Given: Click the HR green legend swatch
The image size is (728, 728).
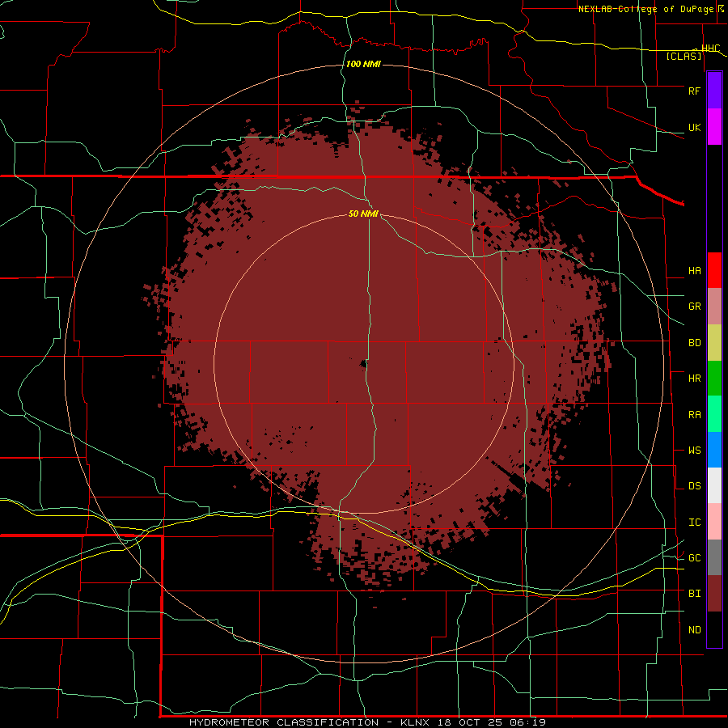Looking at the screenshot, I should (714, 379).
